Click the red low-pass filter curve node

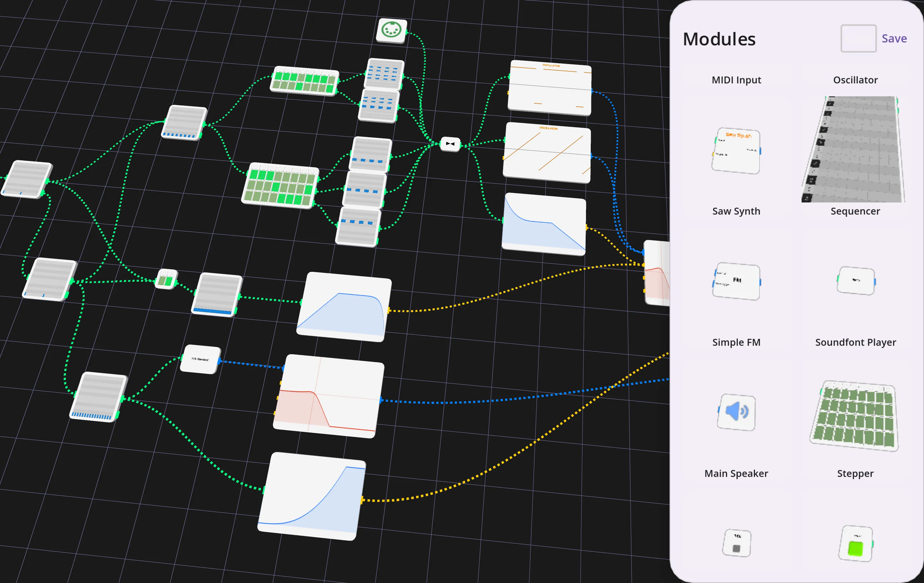(x=328, y=396)
